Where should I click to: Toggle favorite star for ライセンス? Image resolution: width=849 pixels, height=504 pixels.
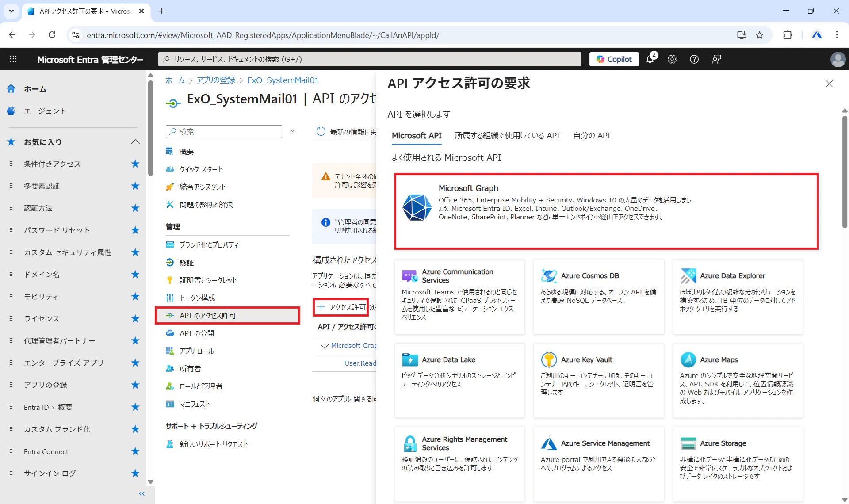pyautogui.click(x=135, y=319)
